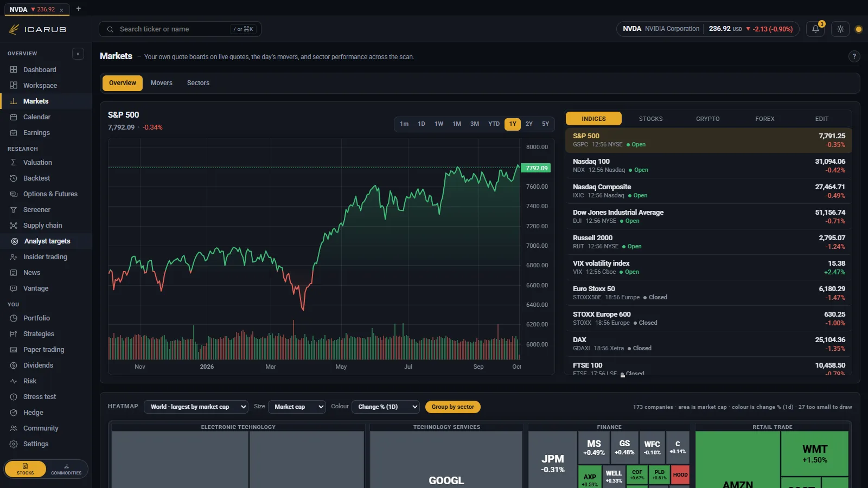Open Valuation under Research
Viewport: 868px width, 488px height.
pyautogui.click(x=46, y=163)
